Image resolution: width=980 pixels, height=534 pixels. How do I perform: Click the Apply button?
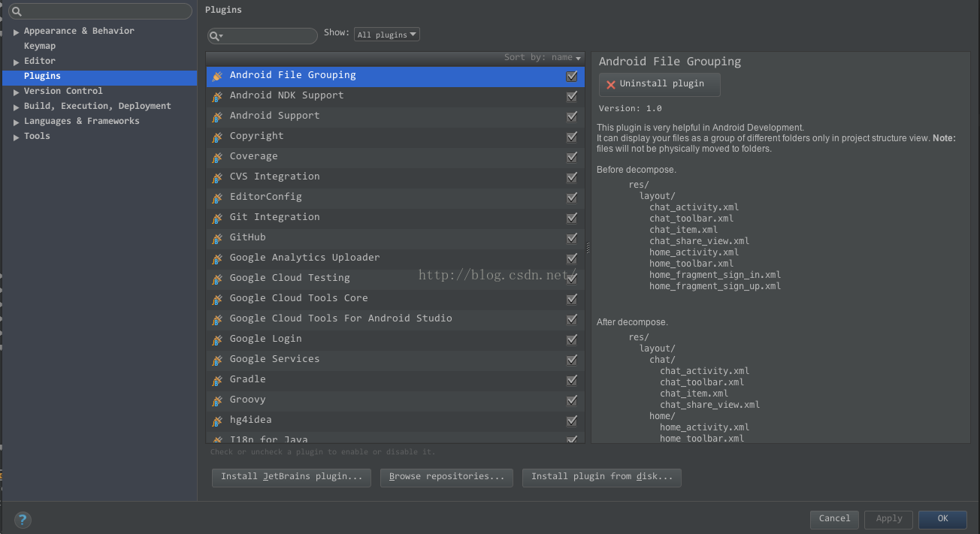pos(889,519)
